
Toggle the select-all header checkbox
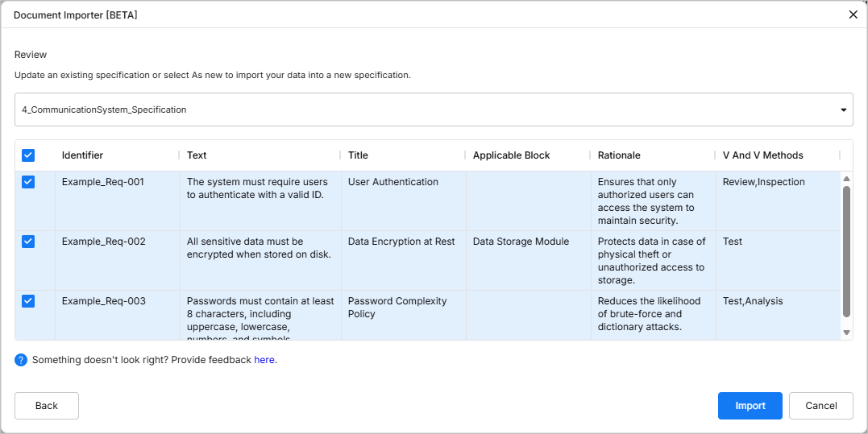(x=28, y=155)
